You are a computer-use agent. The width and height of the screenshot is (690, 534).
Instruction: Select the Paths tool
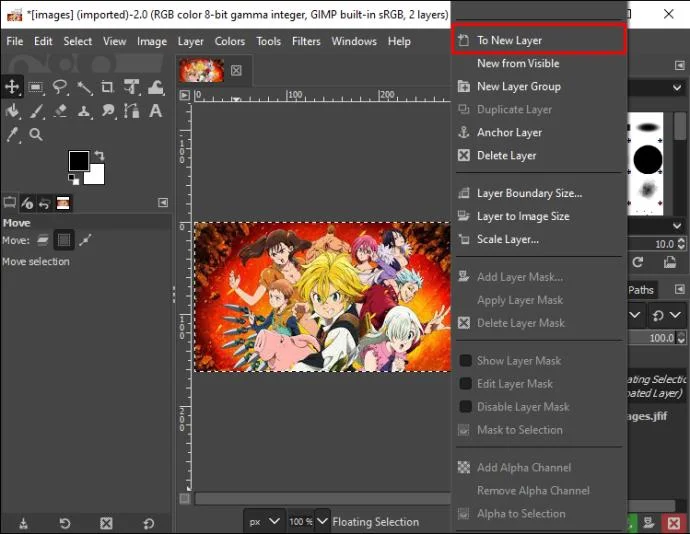131,110
